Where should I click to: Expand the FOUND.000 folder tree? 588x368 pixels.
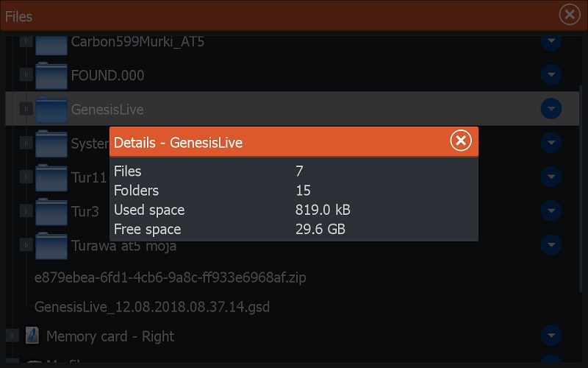[26, 75]
